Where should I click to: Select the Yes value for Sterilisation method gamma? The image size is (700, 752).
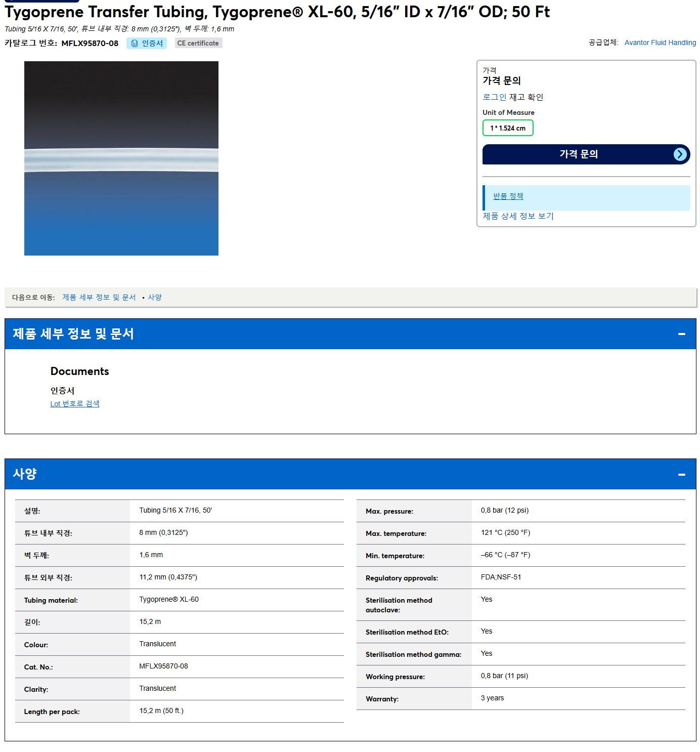click(x=487, y=654)
